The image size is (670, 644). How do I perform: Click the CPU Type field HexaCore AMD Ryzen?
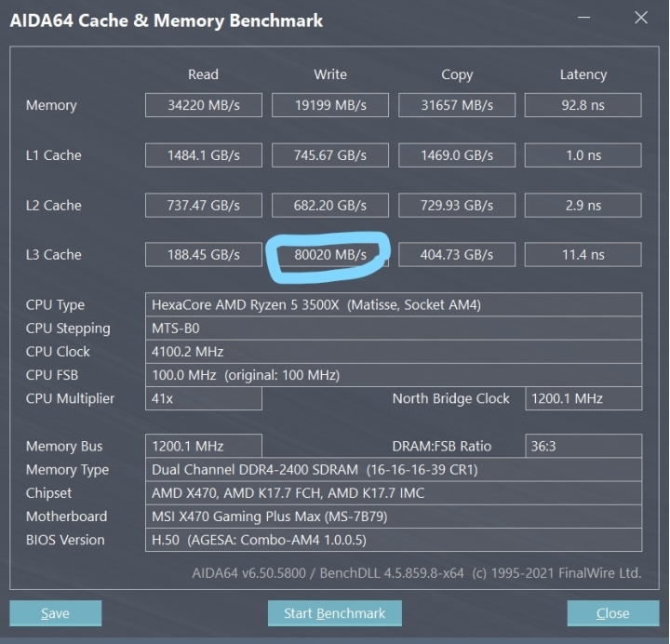(x=394, y=304)
